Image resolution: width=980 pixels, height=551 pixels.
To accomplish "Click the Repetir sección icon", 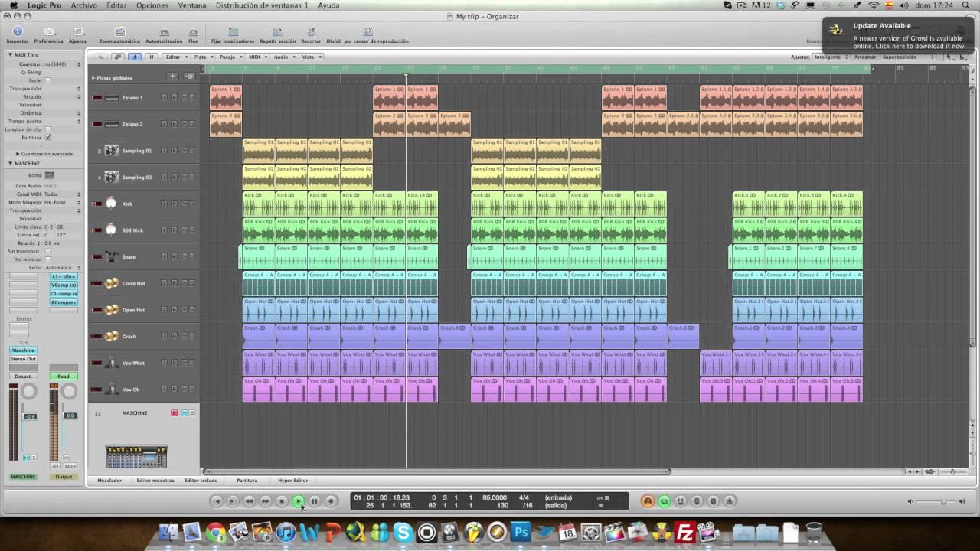I will coord(277,33).
